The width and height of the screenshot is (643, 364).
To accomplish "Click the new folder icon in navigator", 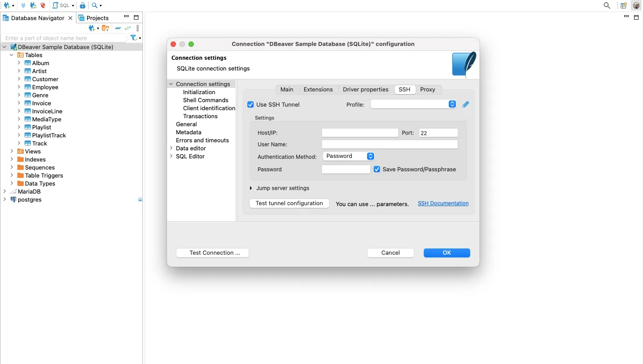I will (105, 28).
